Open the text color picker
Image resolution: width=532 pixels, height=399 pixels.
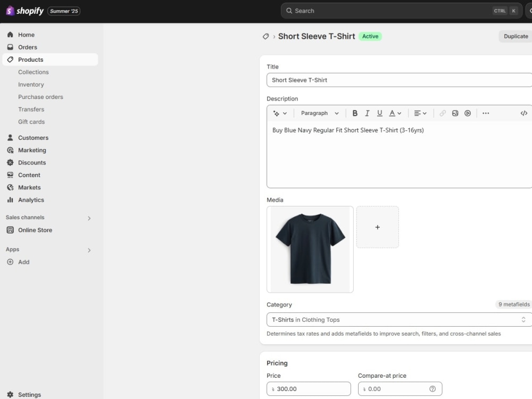click(395, 113)
